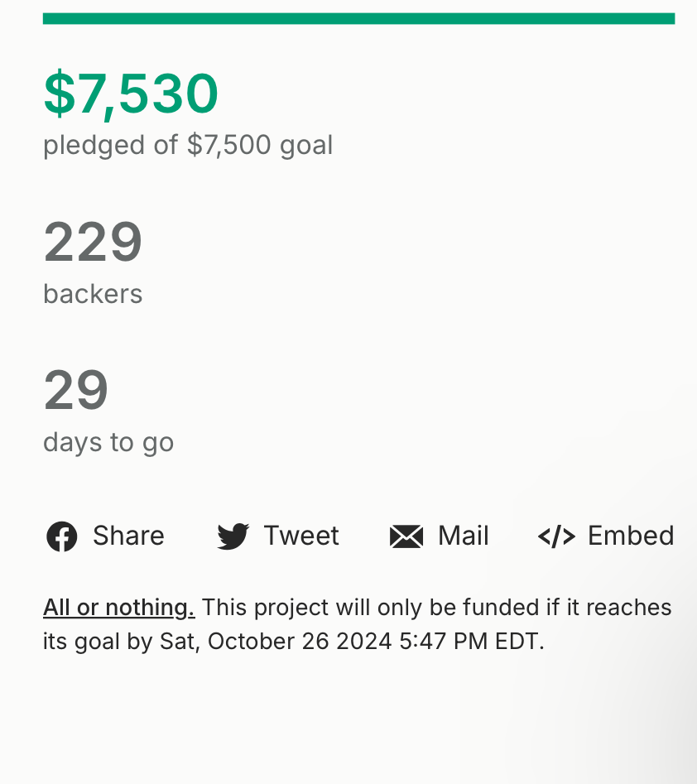This screenshot has width=697, height=784.
Task: Click the 229 backers count
Action: pos(93,242)
